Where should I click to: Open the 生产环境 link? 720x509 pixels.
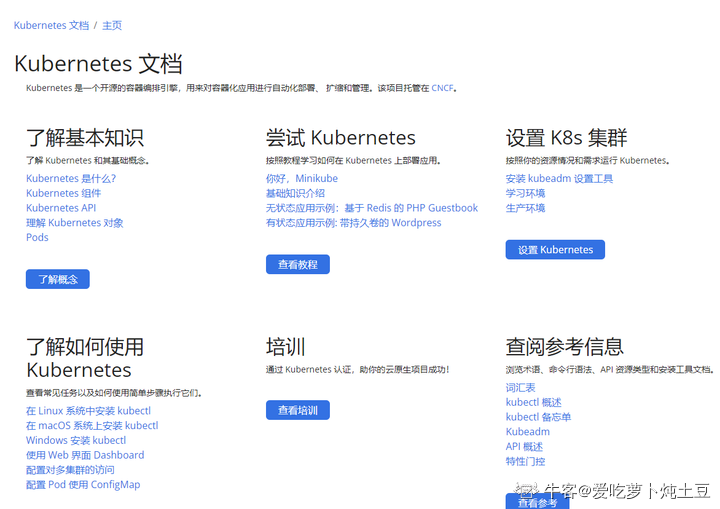[525, 208]
